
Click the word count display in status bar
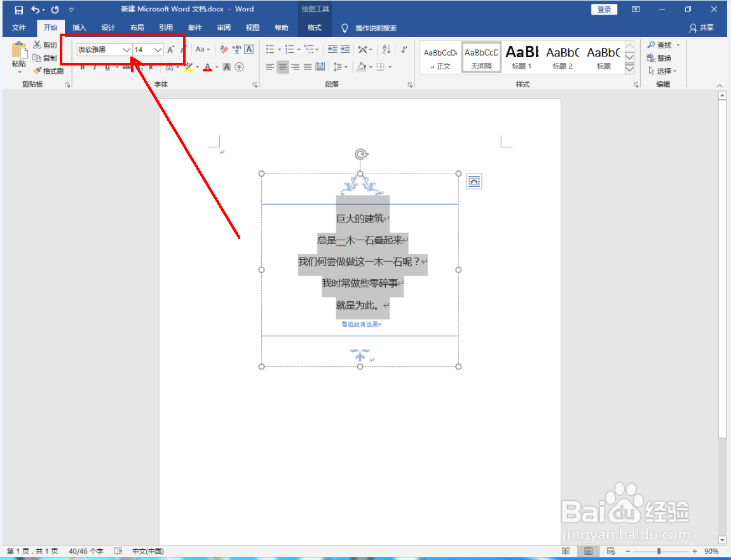point(86,551)
